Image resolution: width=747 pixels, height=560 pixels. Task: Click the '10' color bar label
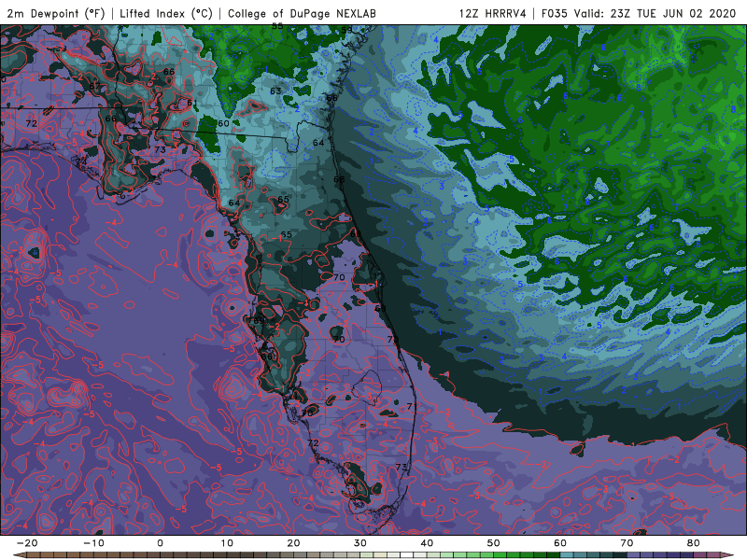coord(227,543)
